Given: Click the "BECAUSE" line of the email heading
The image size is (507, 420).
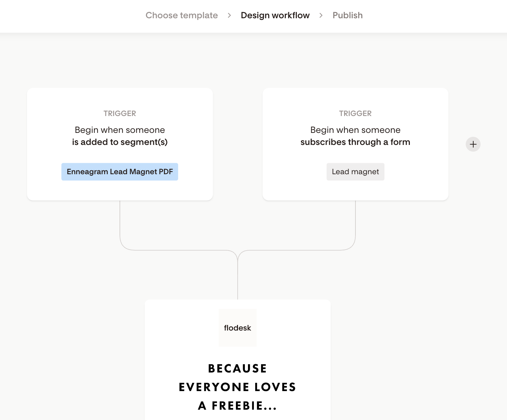Looking at the screenshot, I should [x=238, y=369].
